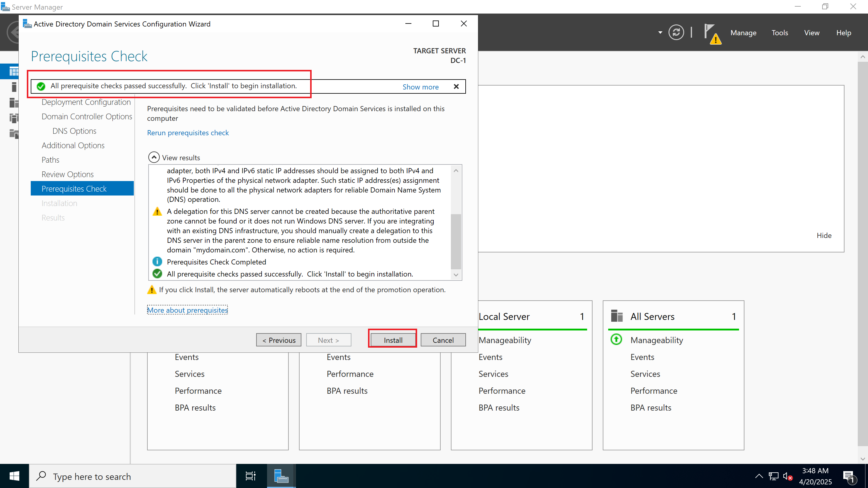The height and width of the screenshot is (488, 868).
Task: Open the View menu in Server Manager
Action: tap(811, 33)
